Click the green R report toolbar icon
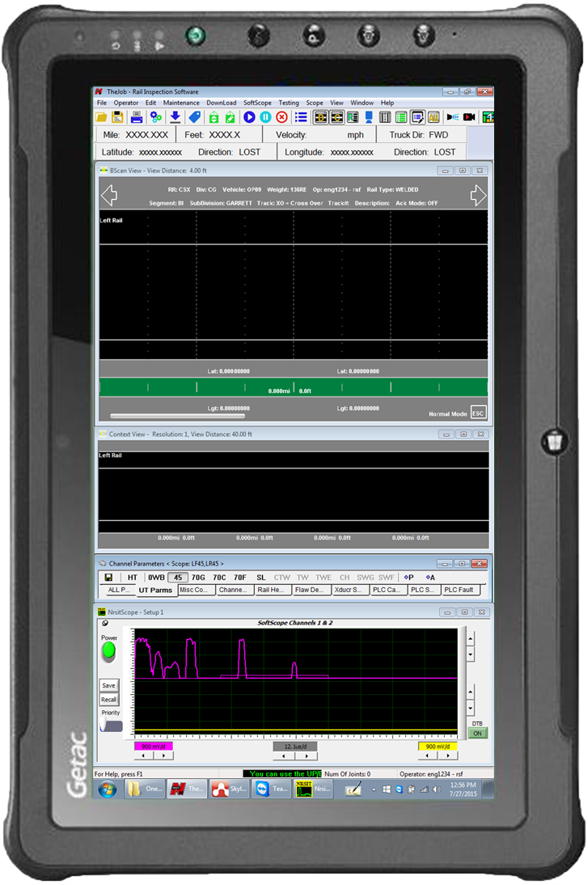 (353, 117)
